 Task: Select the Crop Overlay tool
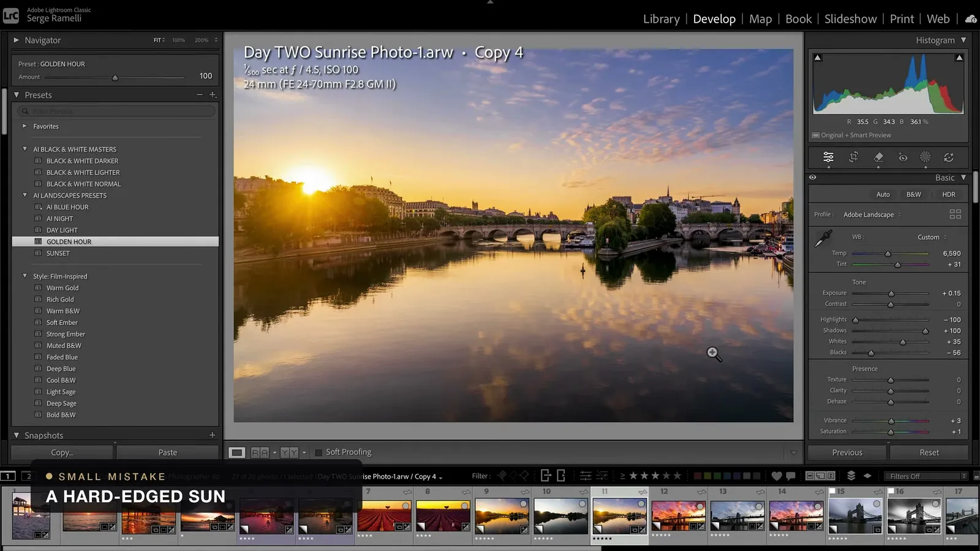[853, 157]
